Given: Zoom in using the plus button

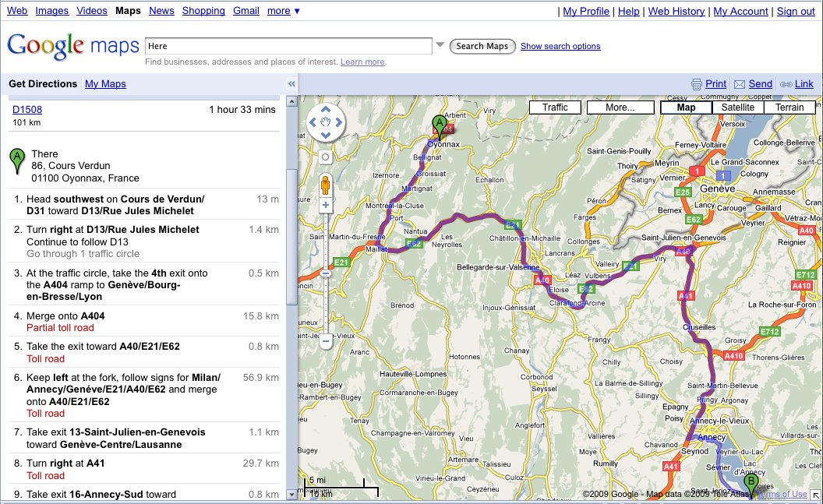Looking at the screenshot, I should [326, 206].
